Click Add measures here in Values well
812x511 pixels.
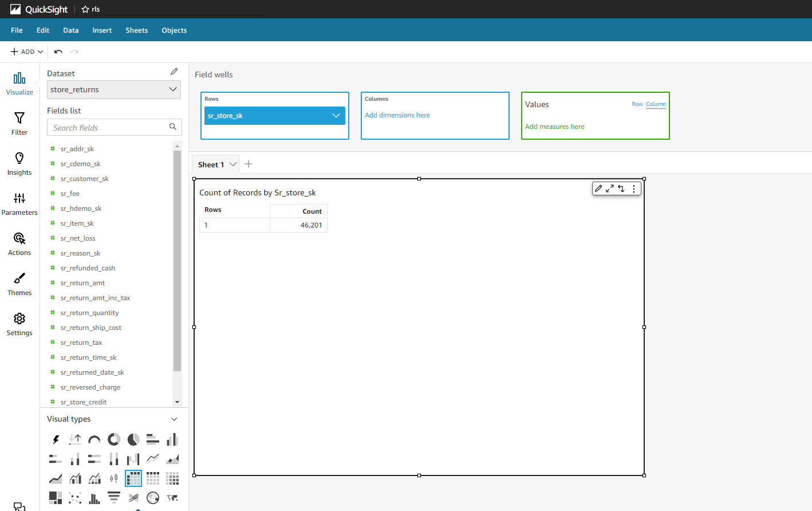(555, 127)
